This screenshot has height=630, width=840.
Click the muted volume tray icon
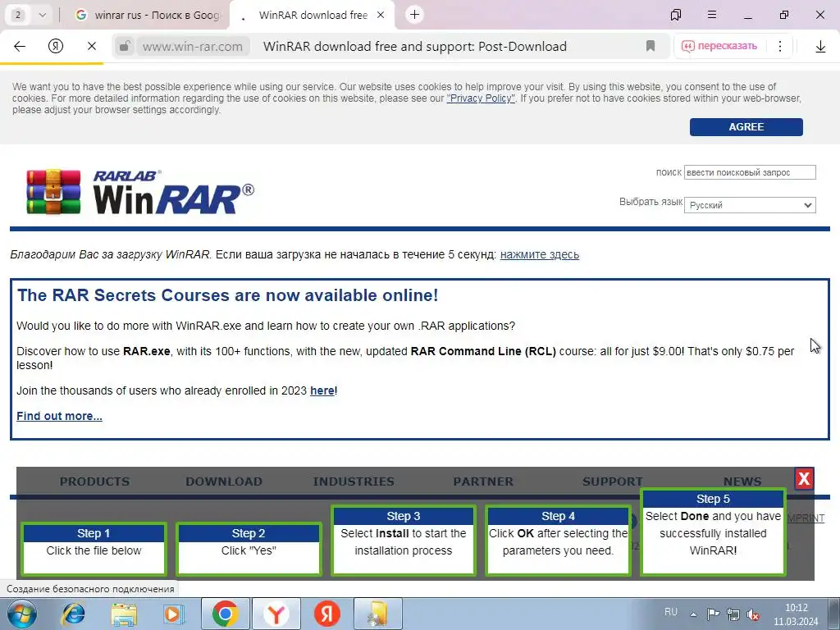753,614
